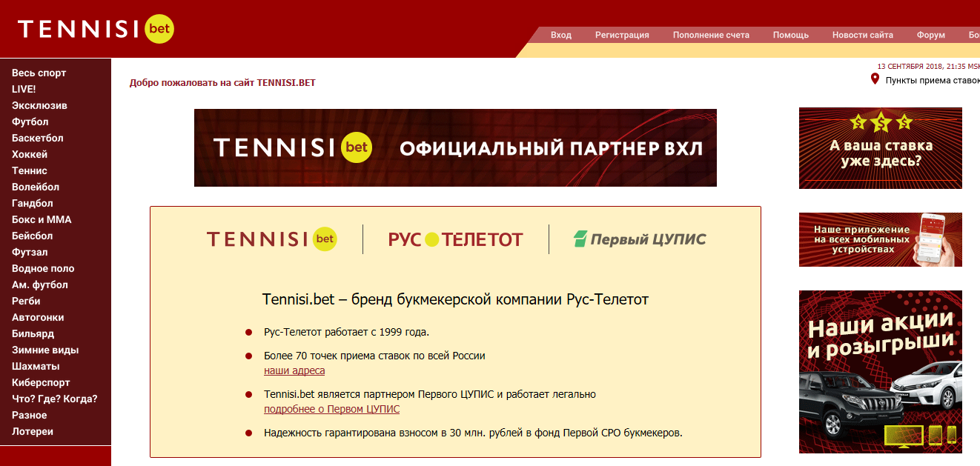
Task: Select Зимние виды in sidebar
Action: (x=45, y=350)
